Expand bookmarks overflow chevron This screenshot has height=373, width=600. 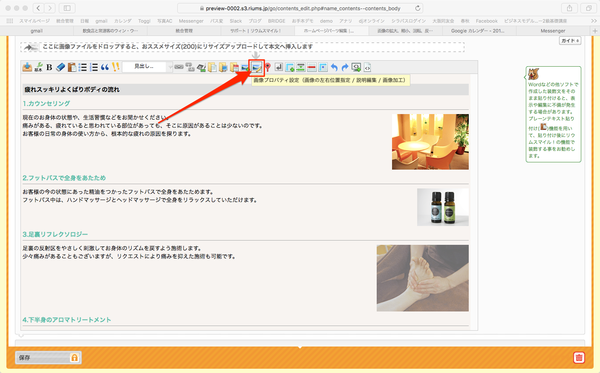[x=594, y=21]
